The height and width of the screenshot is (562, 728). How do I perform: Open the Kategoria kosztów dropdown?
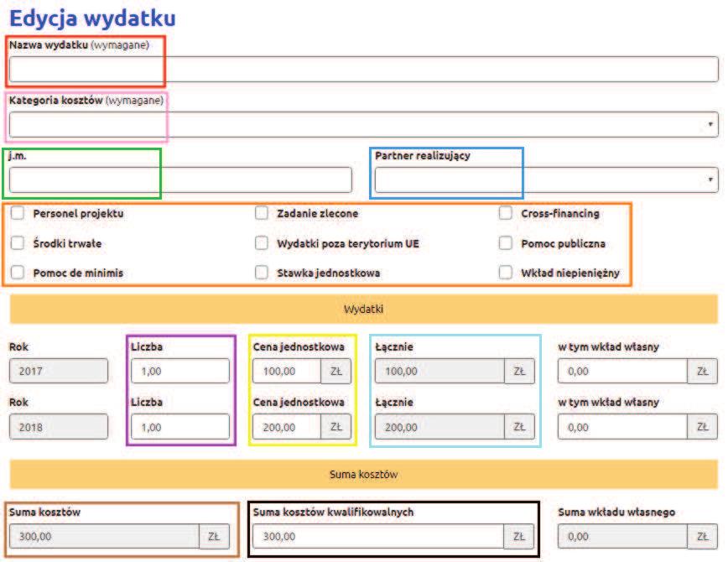(x=363, y=124)
